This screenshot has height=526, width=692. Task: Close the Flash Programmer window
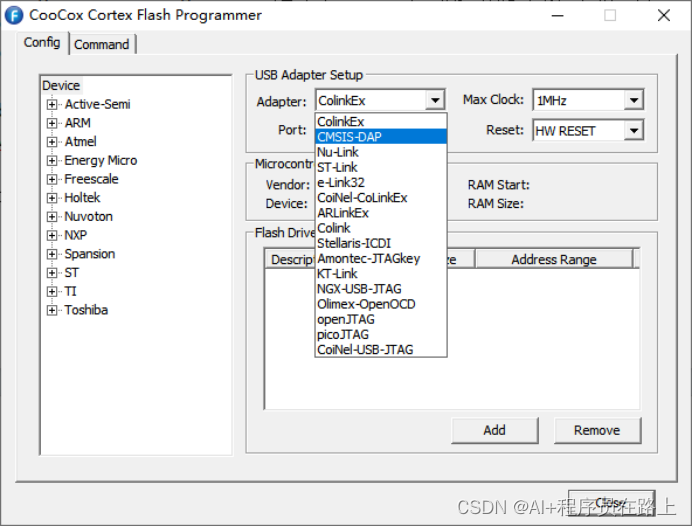pyautogui.click(x=664, y=15)
